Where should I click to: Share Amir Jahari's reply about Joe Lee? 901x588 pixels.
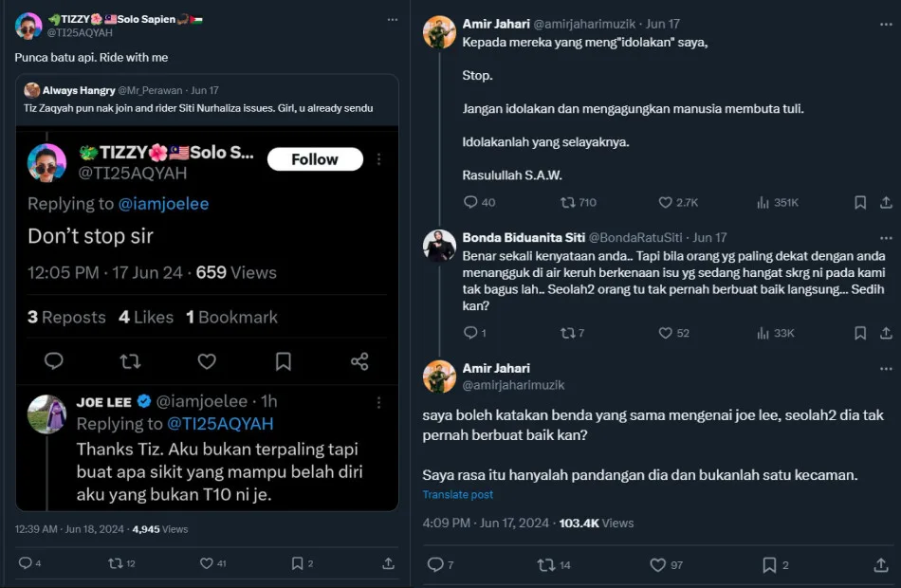(x=880, y=565)
